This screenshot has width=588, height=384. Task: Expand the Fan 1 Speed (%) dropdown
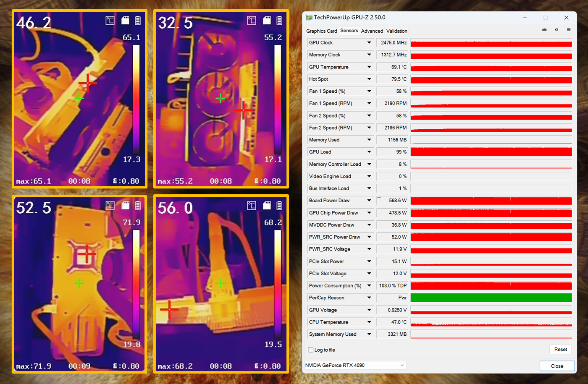369,91
